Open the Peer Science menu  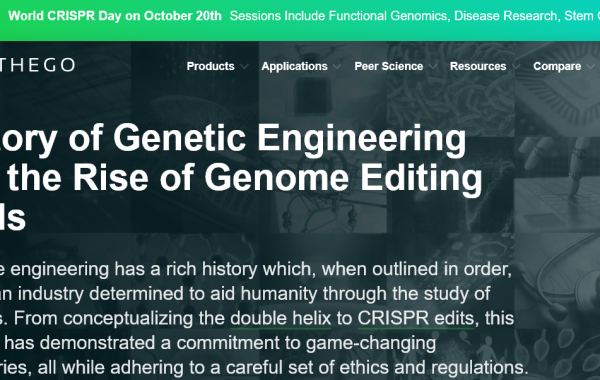point(389,66)
